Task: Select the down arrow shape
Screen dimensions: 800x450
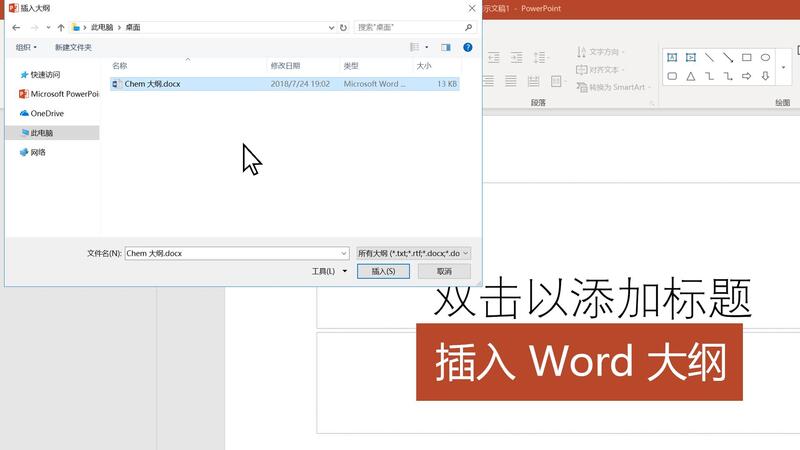Action: point(765,76)
